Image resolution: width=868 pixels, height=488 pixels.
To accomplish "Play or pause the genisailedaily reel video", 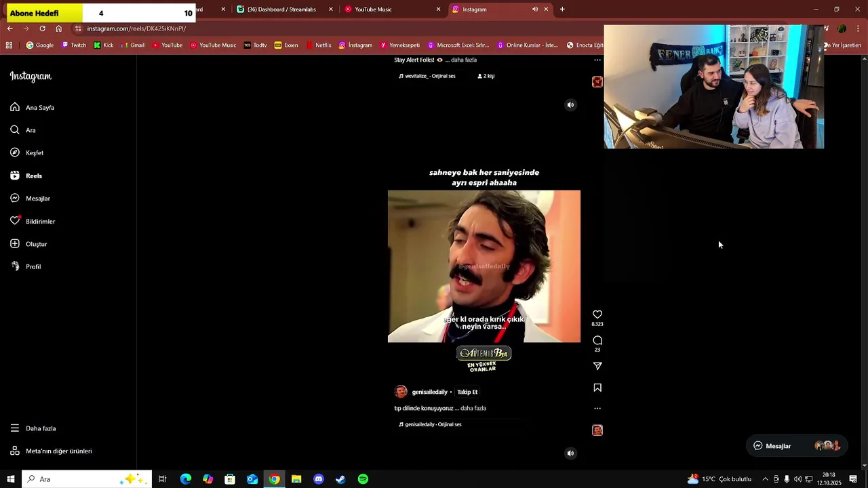I will coord(484,266).
